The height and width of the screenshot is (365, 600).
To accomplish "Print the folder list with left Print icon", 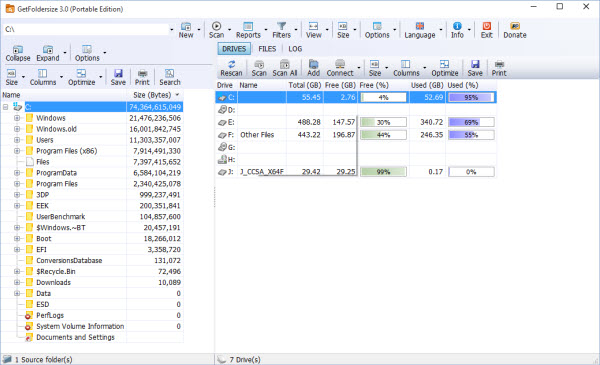I will pyautogui.click(x=142, y=73).
